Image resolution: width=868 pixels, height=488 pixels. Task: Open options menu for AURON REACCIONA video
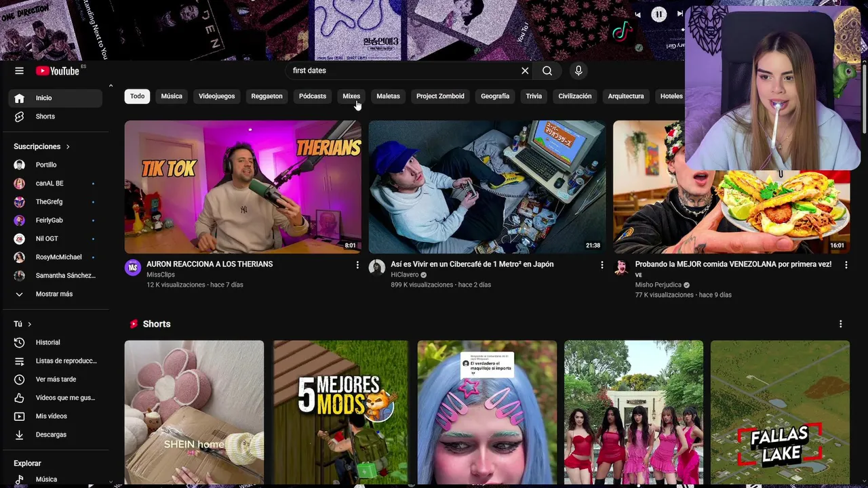coord(357,265)
